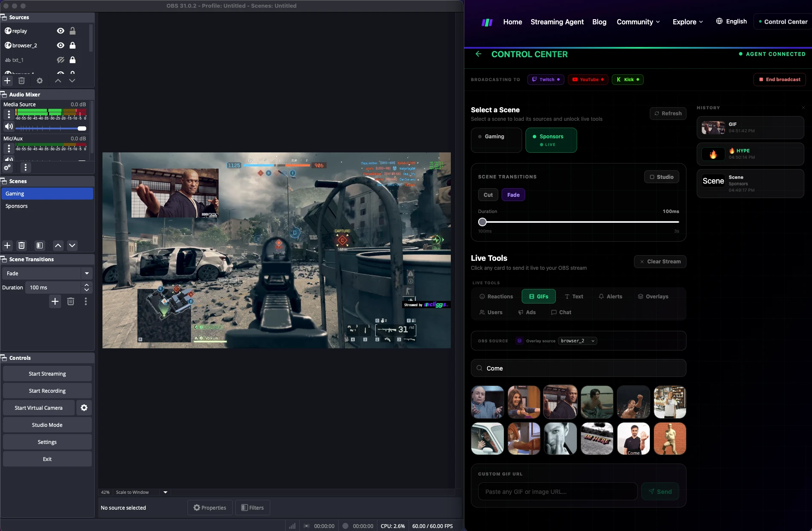Toggle lock on replay source
The height and width of the screenshot is (531, 812).
73,31
